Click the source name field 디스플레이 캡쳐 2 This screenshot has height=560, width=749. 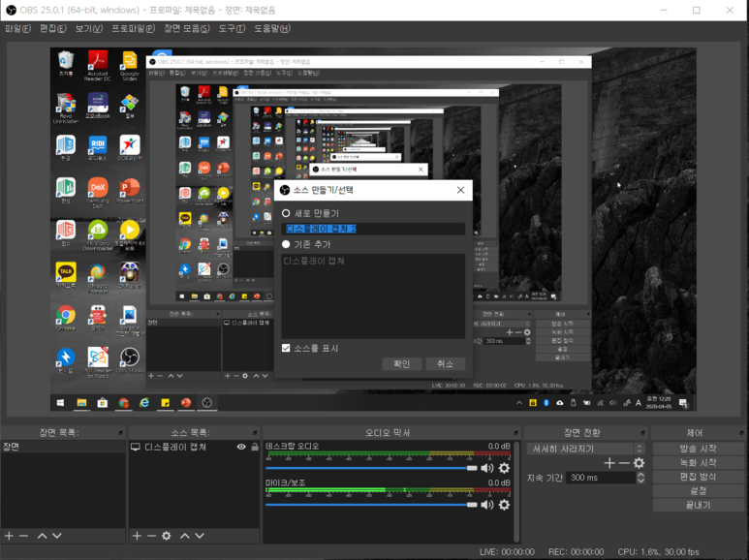coord(373,229)
